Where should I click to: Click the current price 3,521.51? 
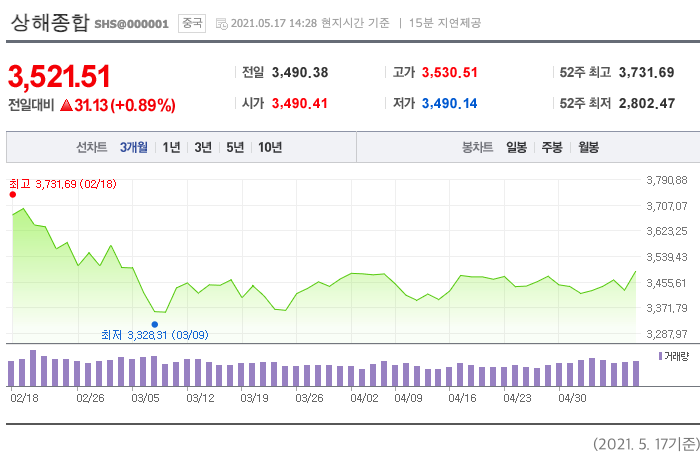[59, 76]
